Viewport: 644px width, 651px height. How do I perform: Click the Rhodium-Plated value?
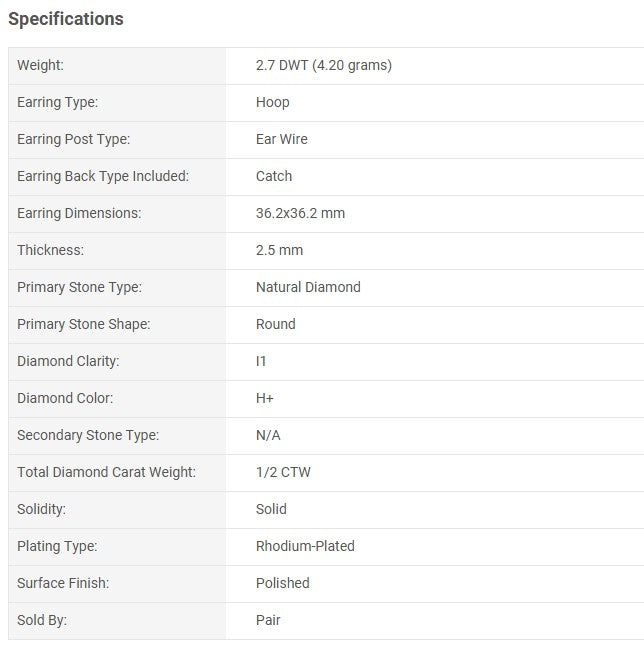coord(305,546)
